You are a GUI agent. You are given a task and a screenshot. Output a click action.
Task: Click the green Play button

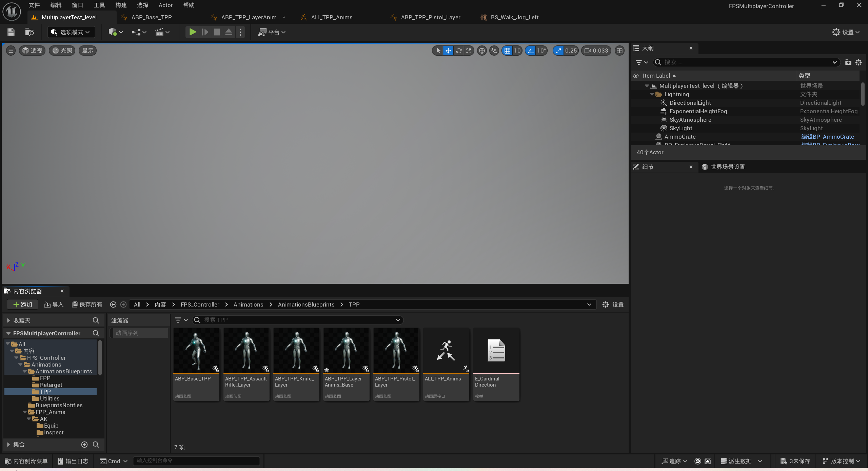click(192, 32)
